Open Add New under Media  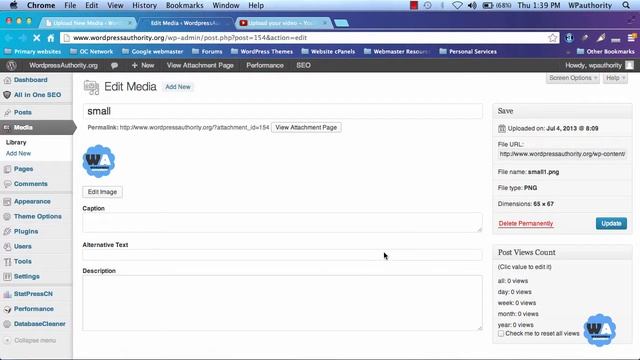tap(18, 153)
